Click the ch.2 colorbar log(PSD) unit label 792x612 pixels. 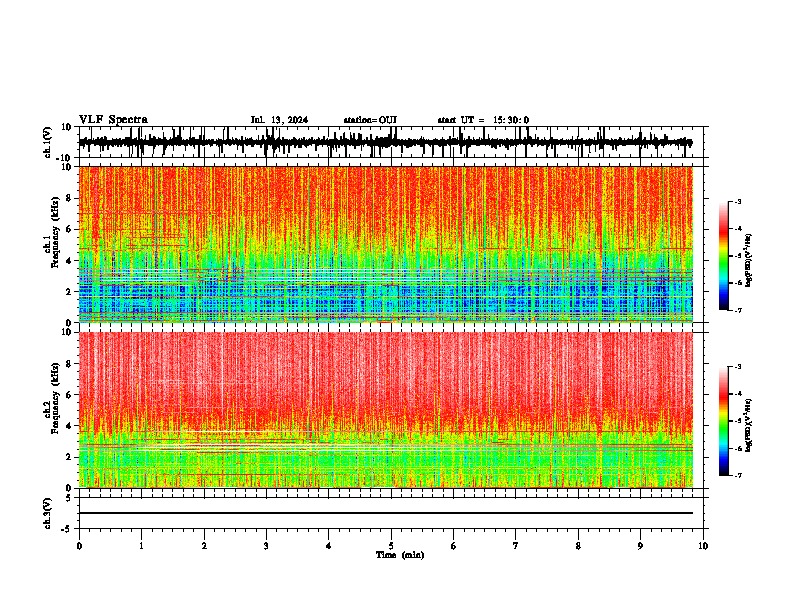tap(748, 425)
